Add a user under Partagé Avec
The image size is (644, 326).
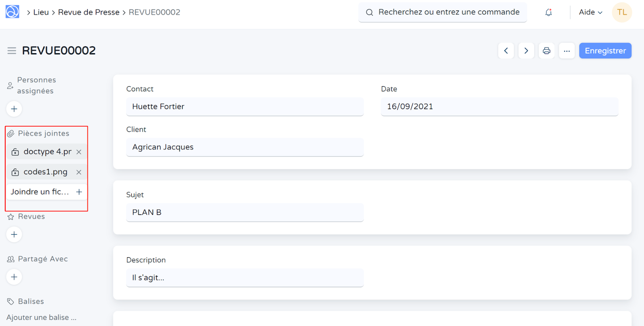[x=14, y=277]
